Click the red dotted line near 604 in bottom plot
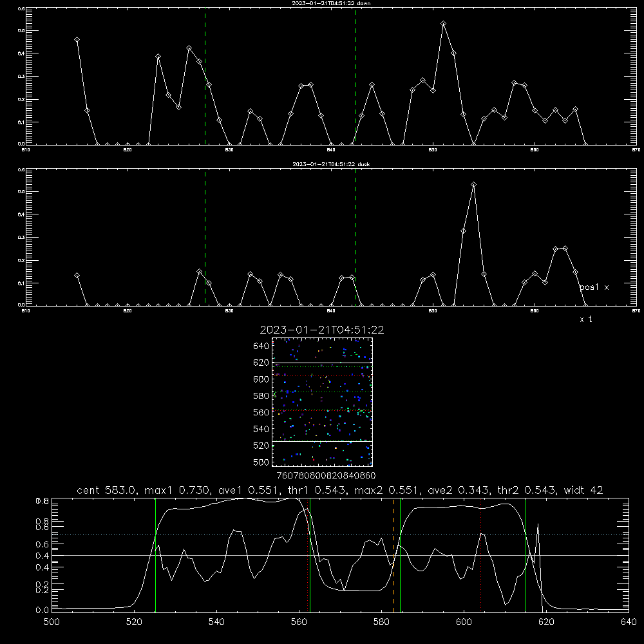 [x=480, y=555]
